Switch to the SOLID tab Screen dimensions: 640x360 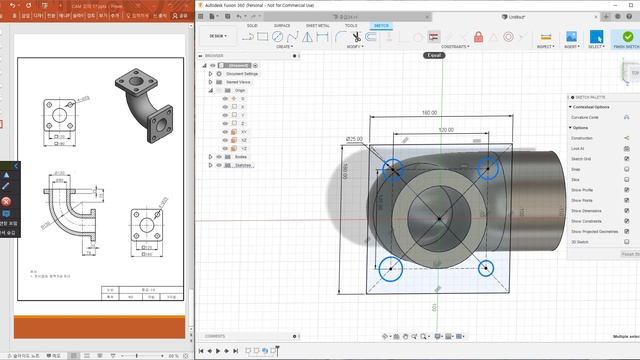(x=252, y=26)
